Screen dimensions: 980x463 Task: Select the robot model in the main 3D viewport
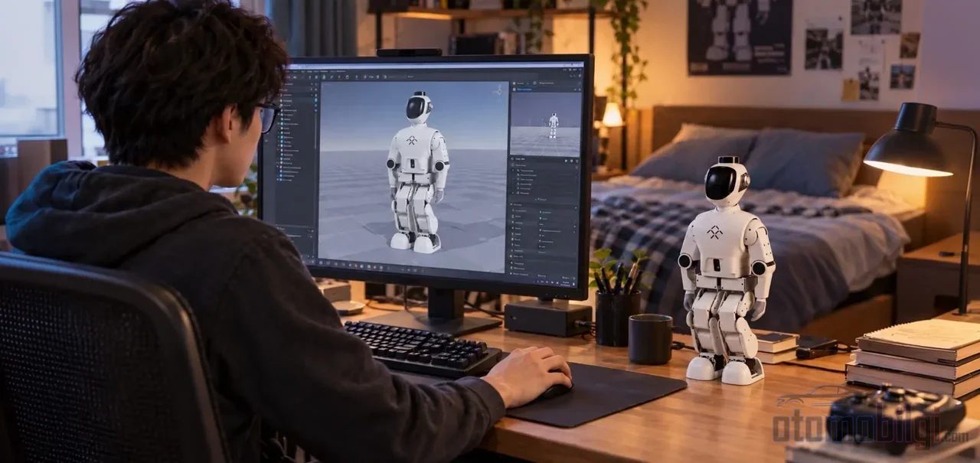417,172
